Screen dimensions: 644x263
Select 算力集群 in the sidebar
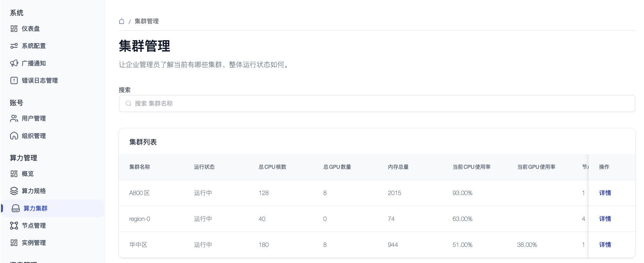tap(35, 208)
